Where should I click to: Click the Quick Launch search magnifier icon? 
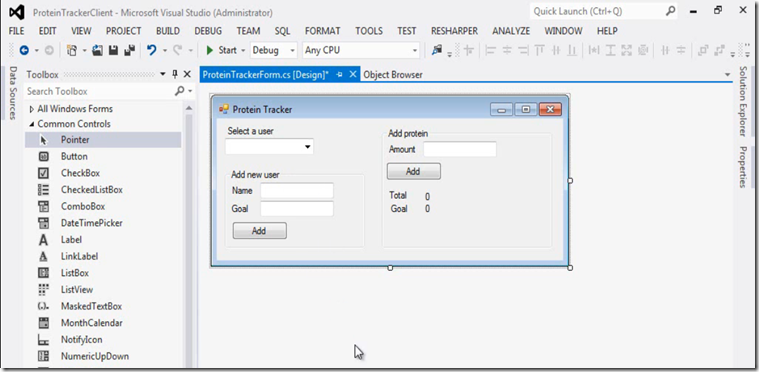click(670, 11)
